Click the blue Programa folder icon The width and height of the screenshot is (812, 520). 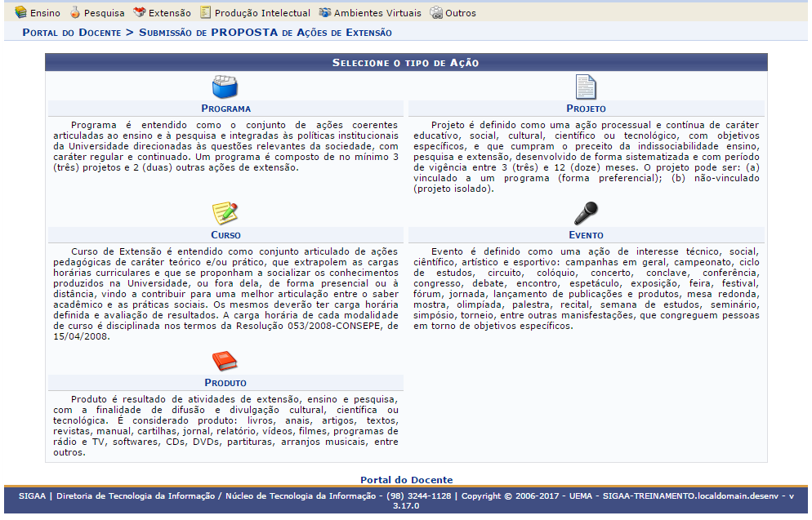tap(225, 87)
